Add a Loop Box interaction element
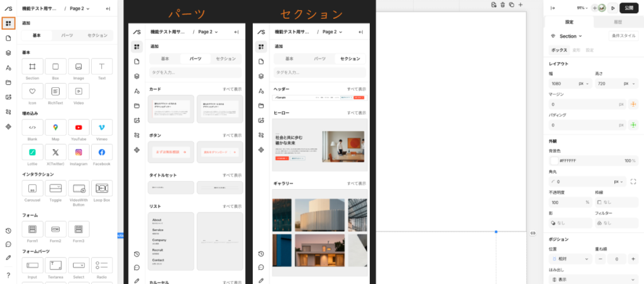The image size is (644, 284). pos(102,188)
